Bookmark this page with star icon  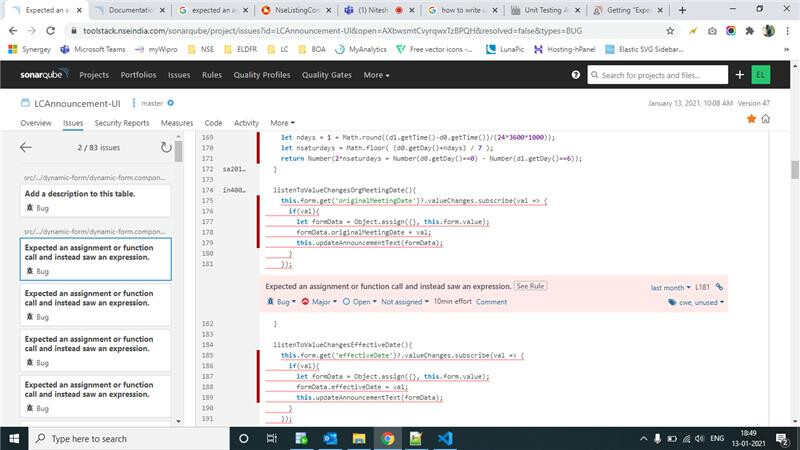(x=670, y=31)
